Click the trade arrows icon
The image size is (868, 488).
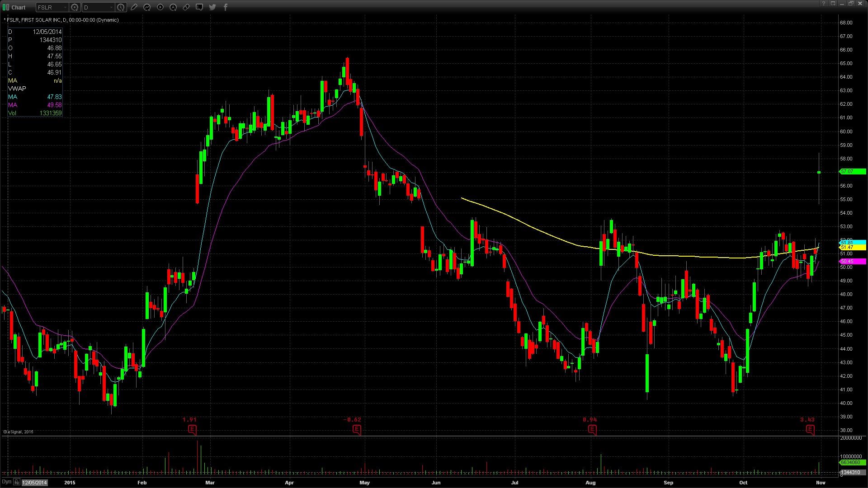point(186,7)
